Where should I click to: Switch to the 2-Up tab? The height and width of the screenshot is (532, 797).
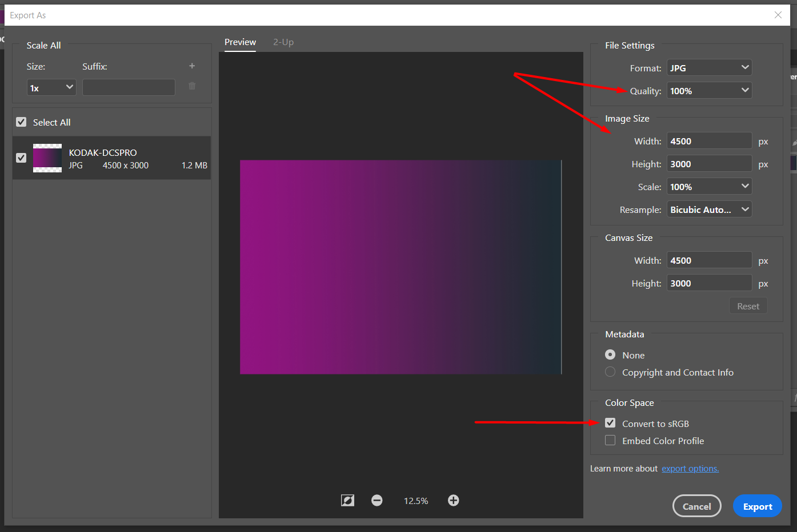pos(283,42)
